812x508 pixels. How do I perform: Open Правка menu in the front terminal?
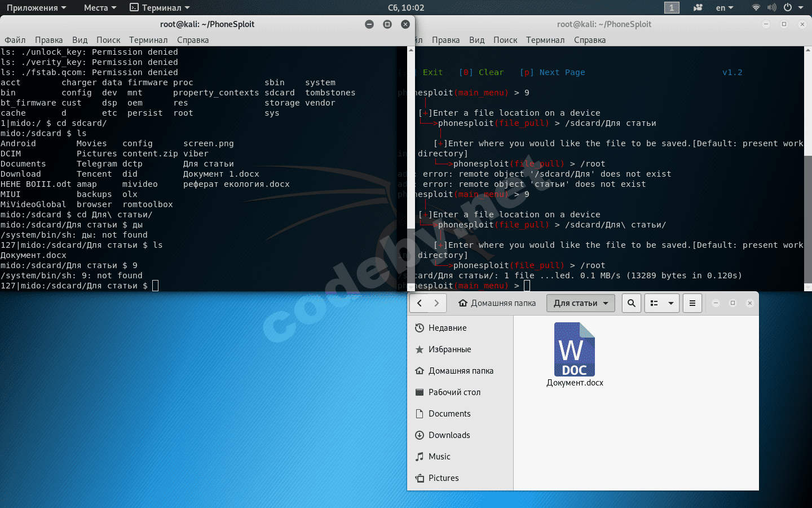tap(48, 40)
